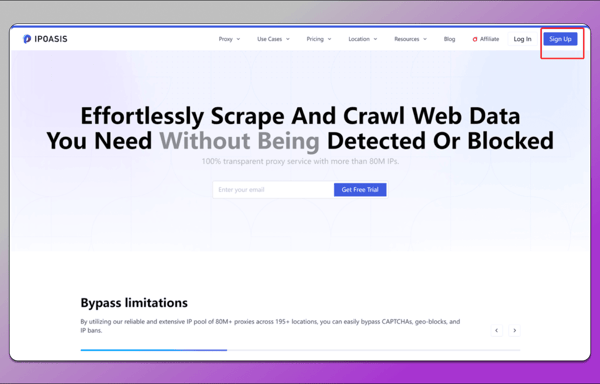Click the blue carousel progress bar
600x384 pixels.
tap(154, 350)
